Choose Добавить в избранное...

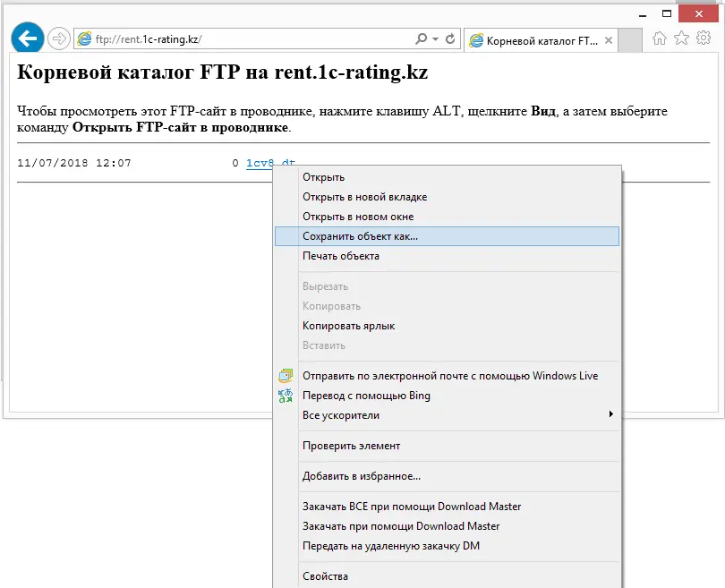(x=447, y=477)
